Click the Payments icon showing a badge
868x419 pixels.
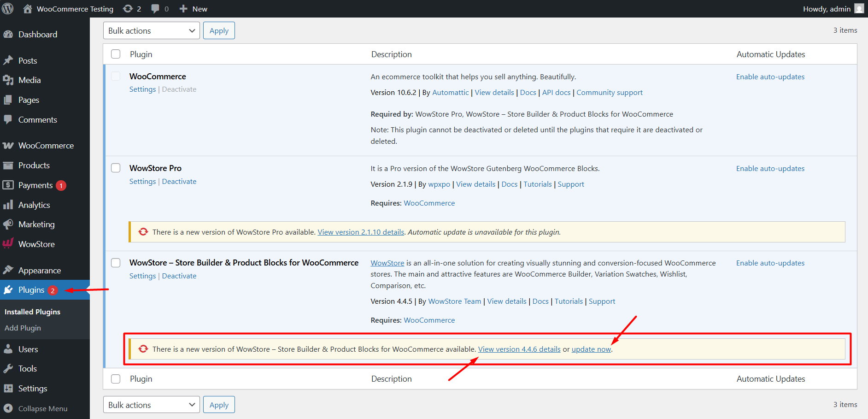(9, 185)
